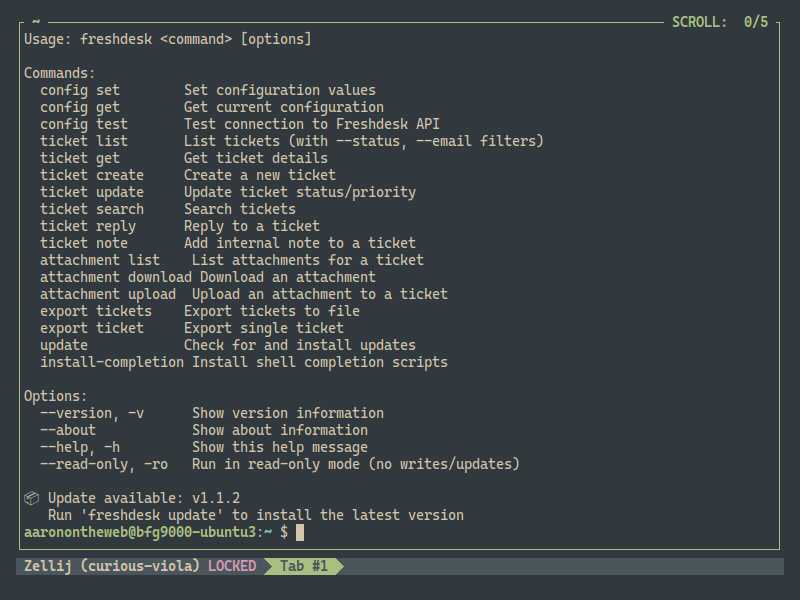
Task: Select Tab #1 in the Zellij bar
Action: click(304, 566)
